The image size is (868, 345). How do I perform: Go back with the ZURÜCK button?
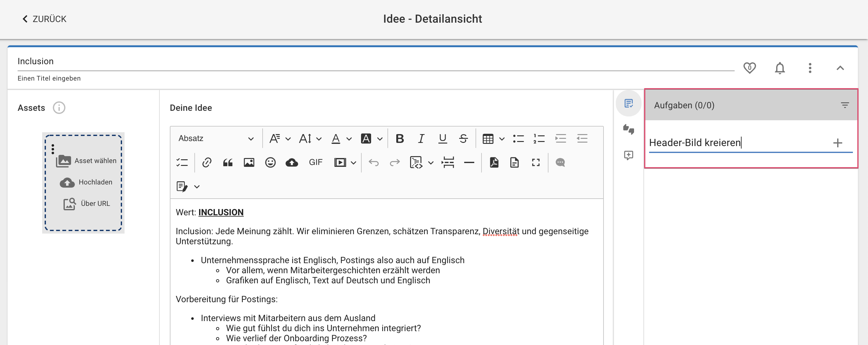(x=44, y=19)
